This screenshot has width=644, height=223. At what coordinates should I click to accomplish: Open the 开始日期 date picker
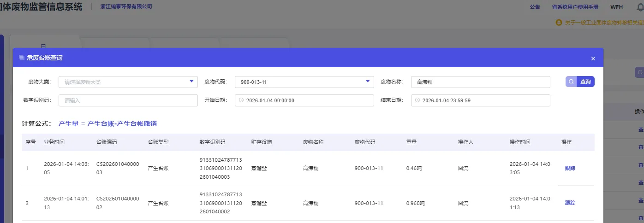304,100
